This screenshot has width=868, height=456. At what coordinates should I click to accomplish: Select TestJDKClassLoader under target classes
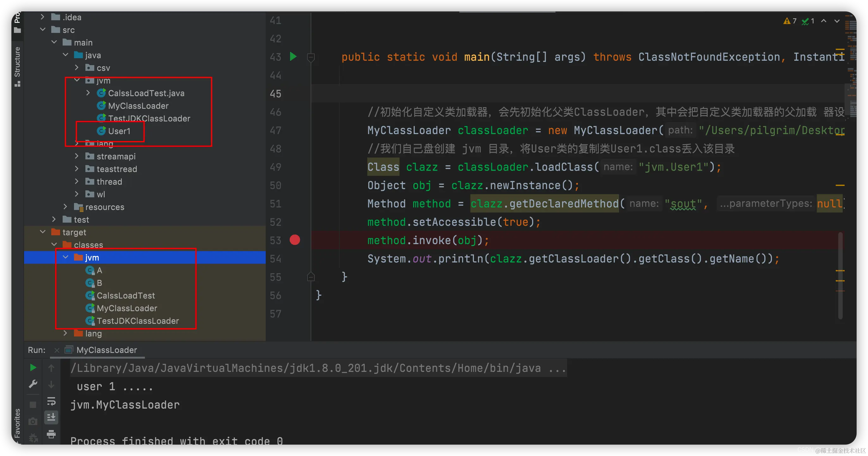pyautogui.click(x=138, y=321)
